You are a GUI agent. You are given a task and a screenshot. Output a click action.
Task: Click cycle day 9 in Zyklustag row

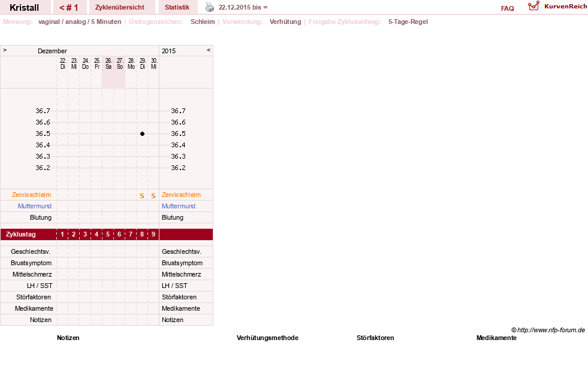tap(153, 235)
